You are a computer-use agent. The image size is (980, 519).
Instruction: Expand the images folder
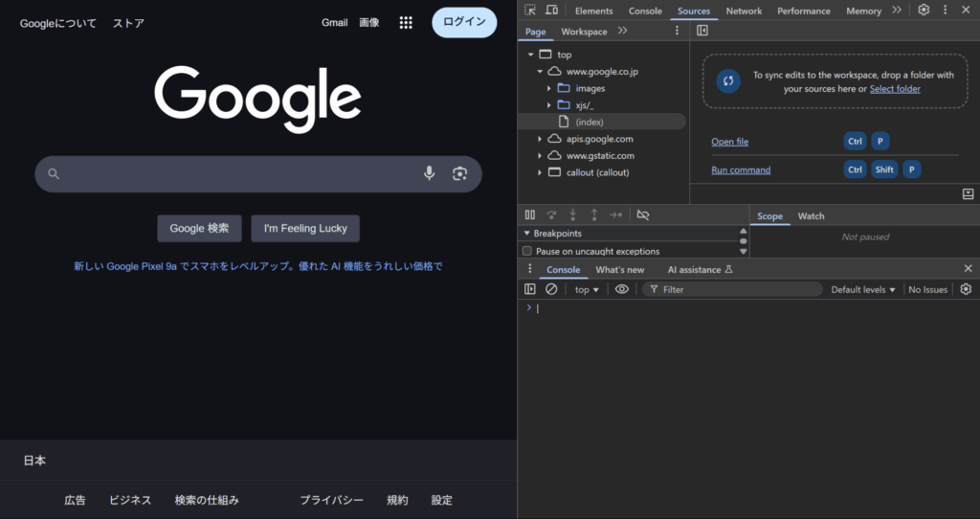[548, 88]
